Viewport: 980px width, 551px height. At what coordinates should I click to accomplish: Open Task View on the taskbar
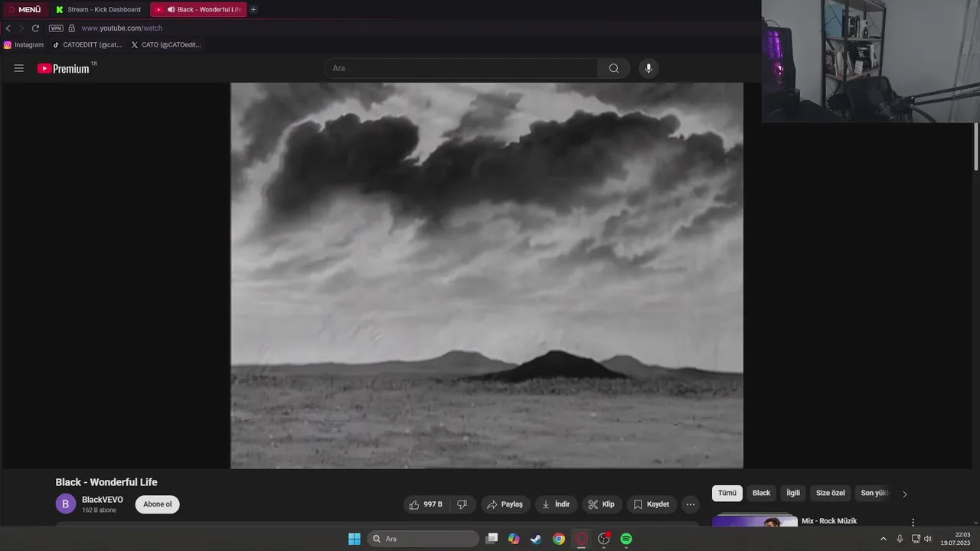tap(492, 539)
